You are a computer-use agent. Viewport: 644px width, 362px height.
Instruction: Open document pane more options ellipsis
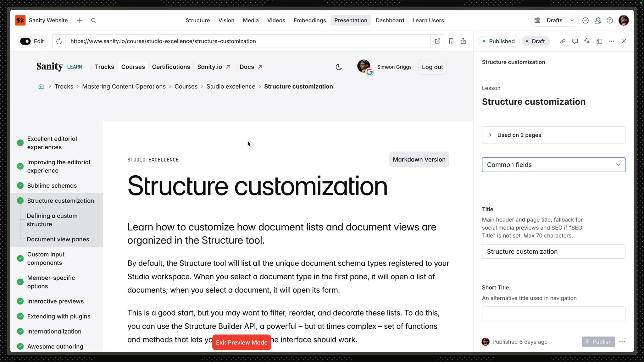(x=611, y=41)
